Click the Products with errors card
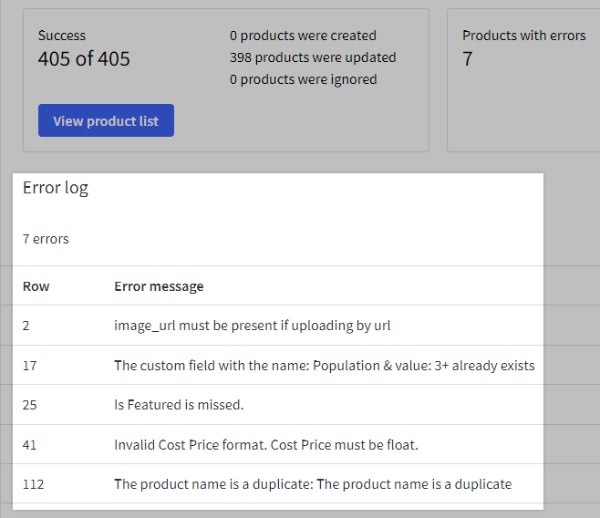This screenshot has height=518, width=600. click(523, 80)
